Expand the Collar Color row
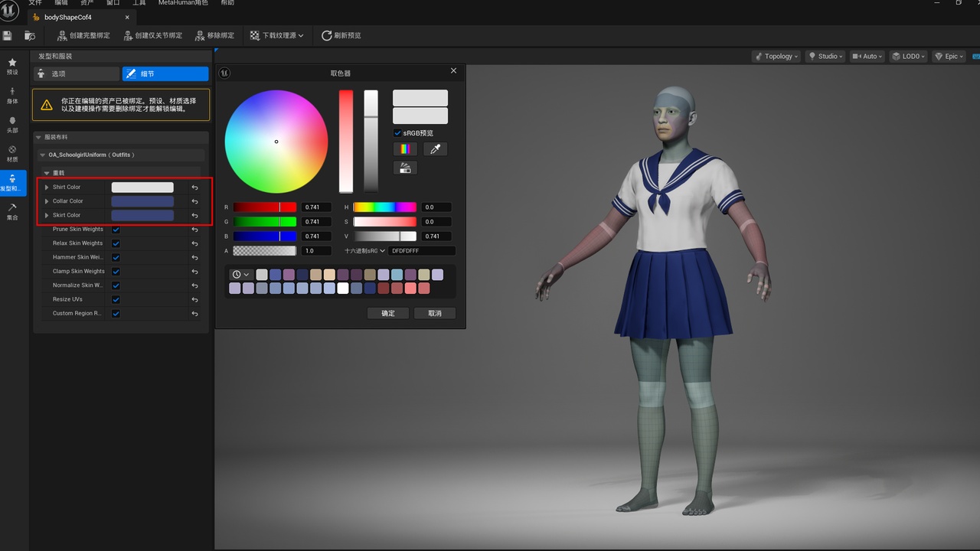 coord(47,201)
